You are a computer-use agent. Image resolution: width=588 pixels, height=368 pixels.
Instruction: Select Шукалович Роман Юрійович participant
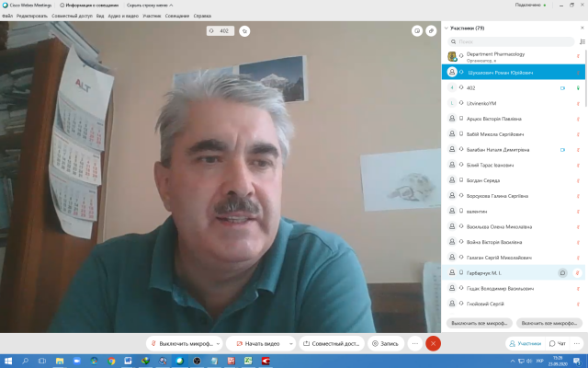coord(513,72)
